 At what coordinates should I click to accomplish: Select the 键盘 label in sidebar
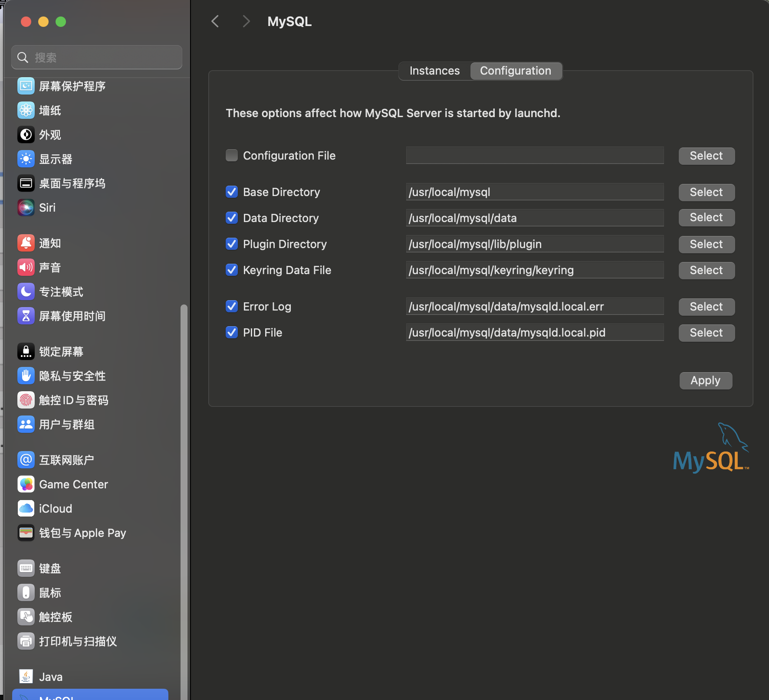pos(50,569)
